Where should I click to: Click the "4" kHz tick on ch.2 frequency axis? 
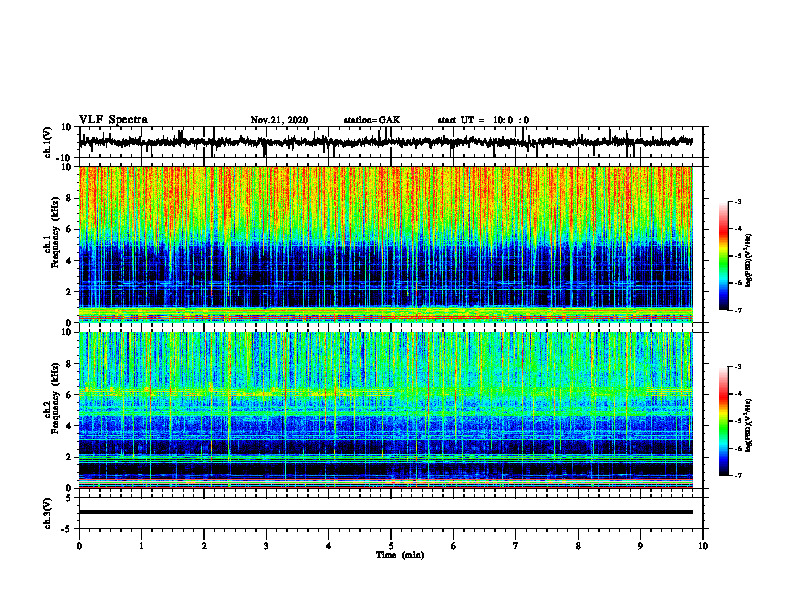coord(69,426)
